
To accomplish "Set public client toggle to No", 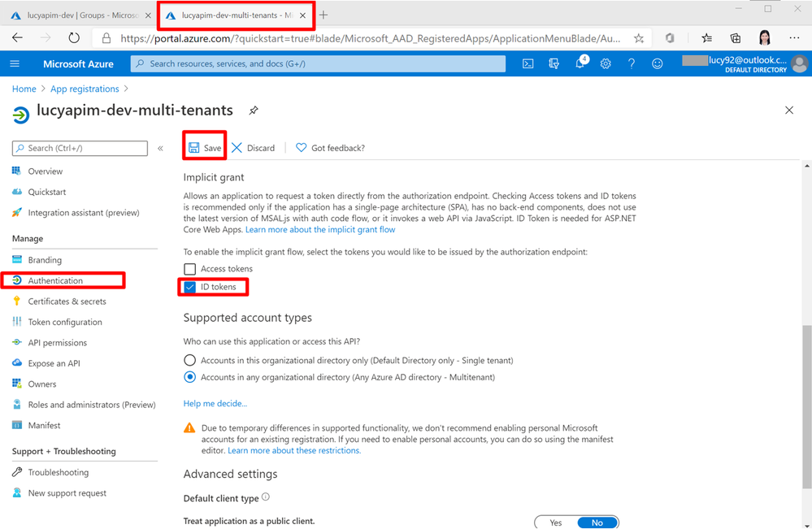I will (x=597, y=522).
